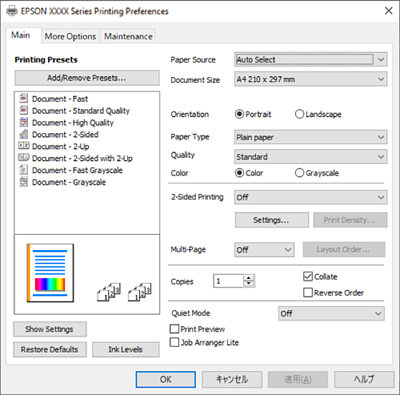The image size is (400, 395).
Task: Enable the Reverse Order checkbox
Action: [x=308, y=293]
